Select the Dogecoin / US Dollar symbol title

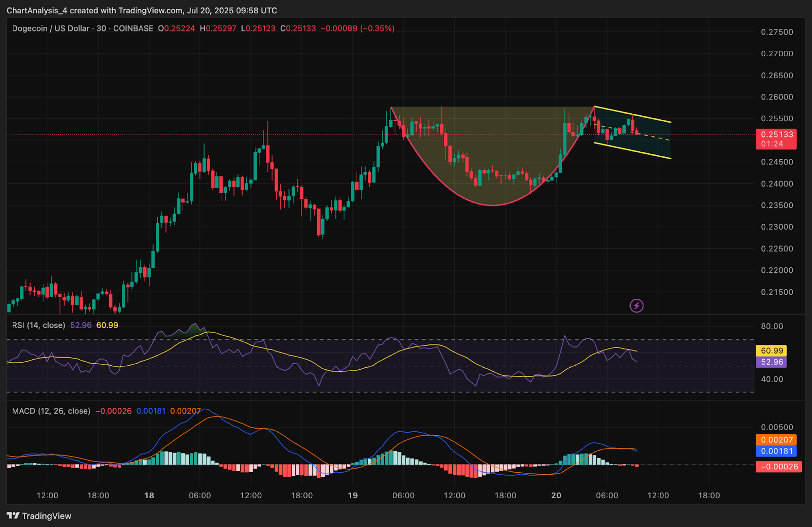tap(50, 28)
